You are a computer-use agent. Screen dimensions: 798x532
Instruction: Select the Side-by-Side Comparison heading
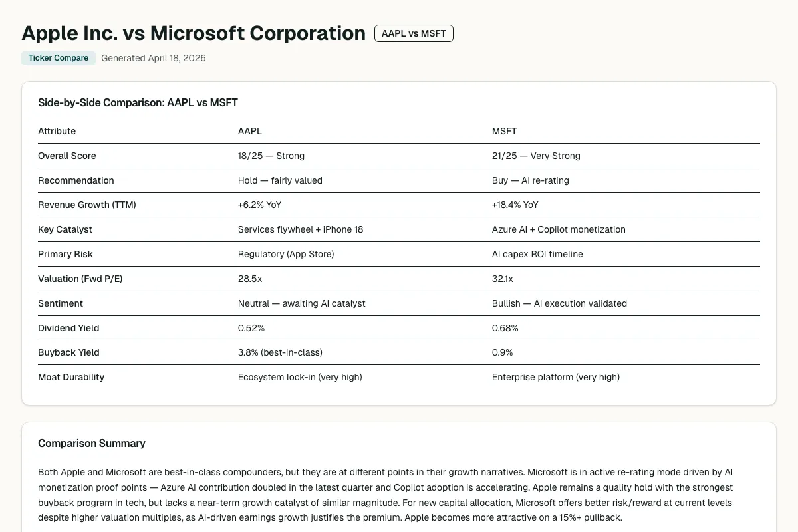[137, 103]
